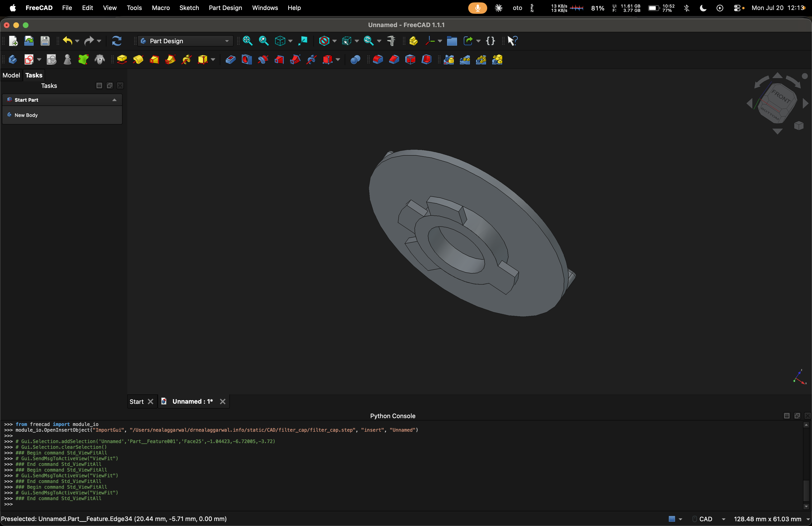The height and width of the screenshot is (526, 812).
Task: Expand the additive primitive dropdown arrow
Action: coord(213,60)
